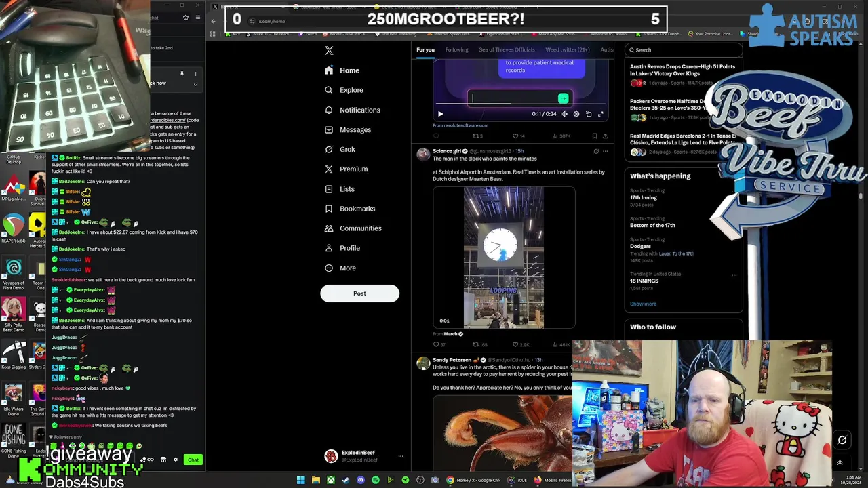Repost Science girl post with 165 reposts
The height and width of the screenshot is (488, 868).
[479, 344]
